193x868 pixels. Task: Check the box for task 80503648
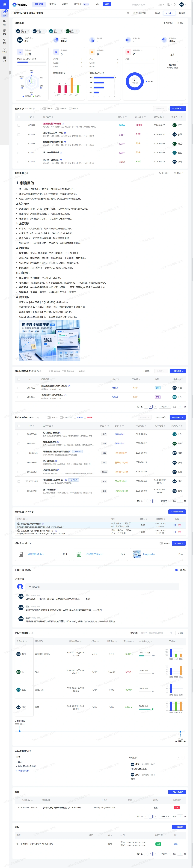pyautogui.click(x=18, y=434)
